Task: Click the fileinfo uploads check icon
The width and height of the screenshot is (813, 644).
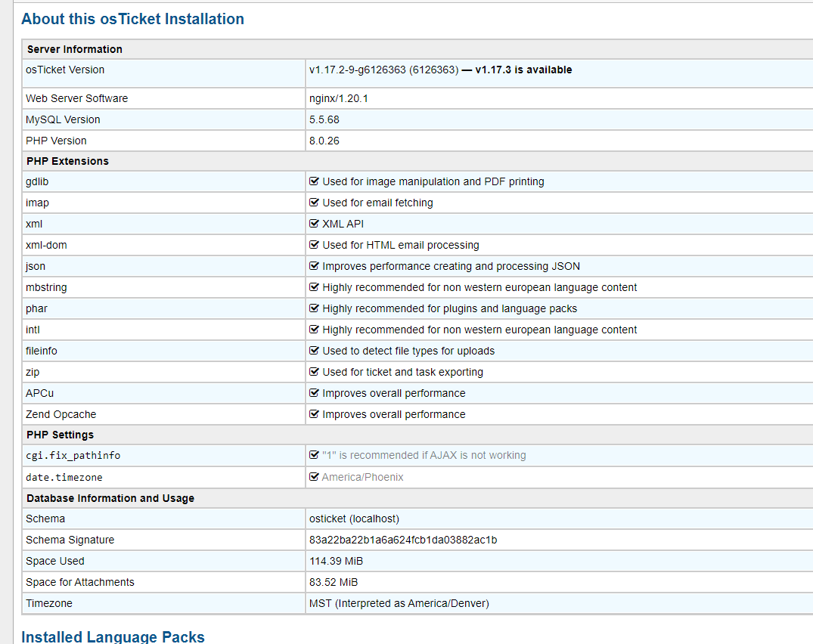Action: coord(315,351)
